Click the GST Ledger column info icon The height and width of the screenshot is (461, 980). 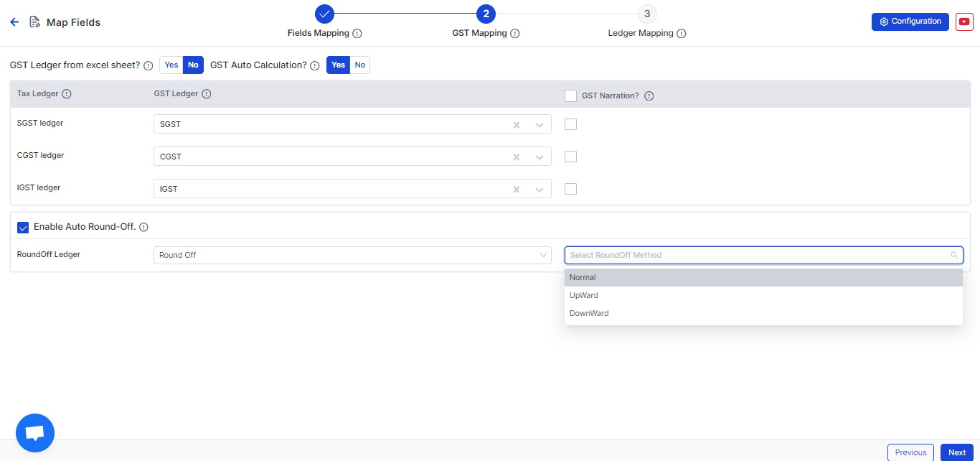pyautogui.click(x=207, y=94)
